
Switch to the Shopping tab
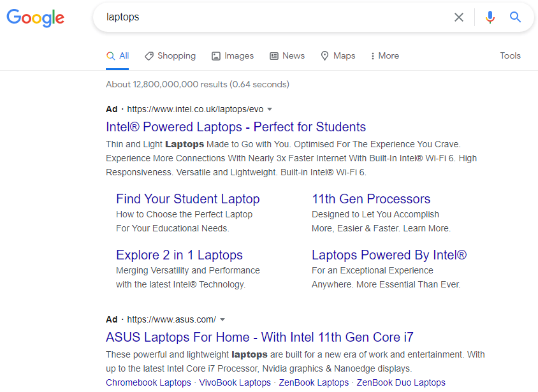click(170, 55)
